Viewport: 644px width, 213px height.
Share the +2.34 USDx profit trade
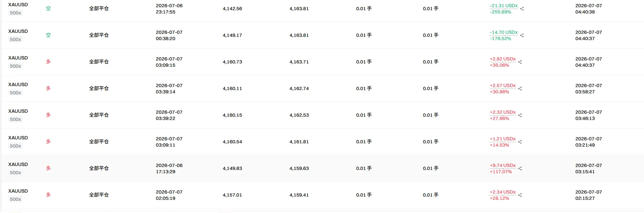click(520, 195)
